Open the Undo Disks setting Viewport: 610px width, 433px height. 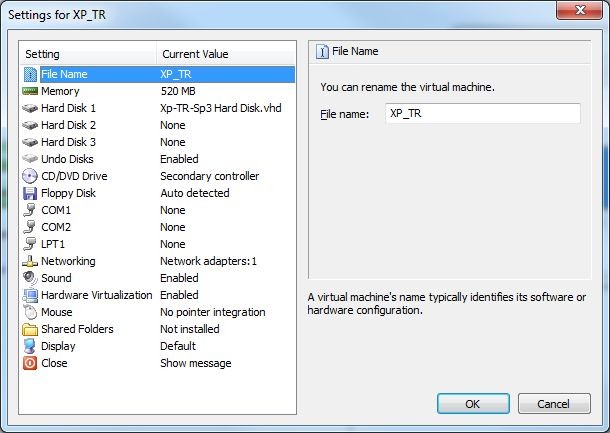pyautogui.click(x=69, y=159)
